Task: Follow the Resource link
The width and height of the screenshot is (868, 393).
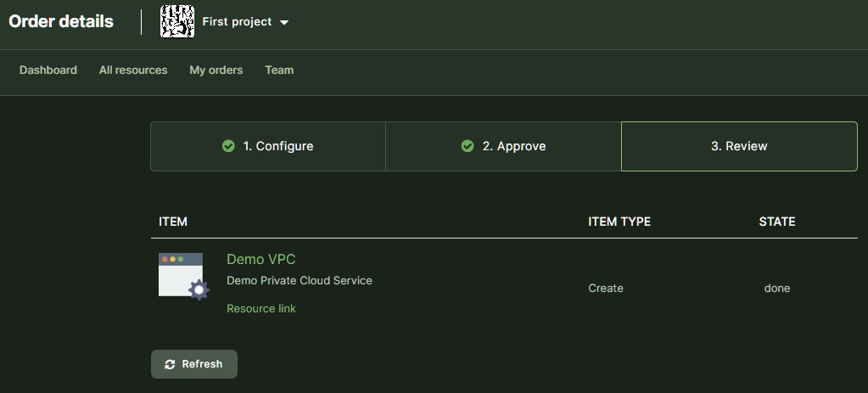Action: [261, 308]
